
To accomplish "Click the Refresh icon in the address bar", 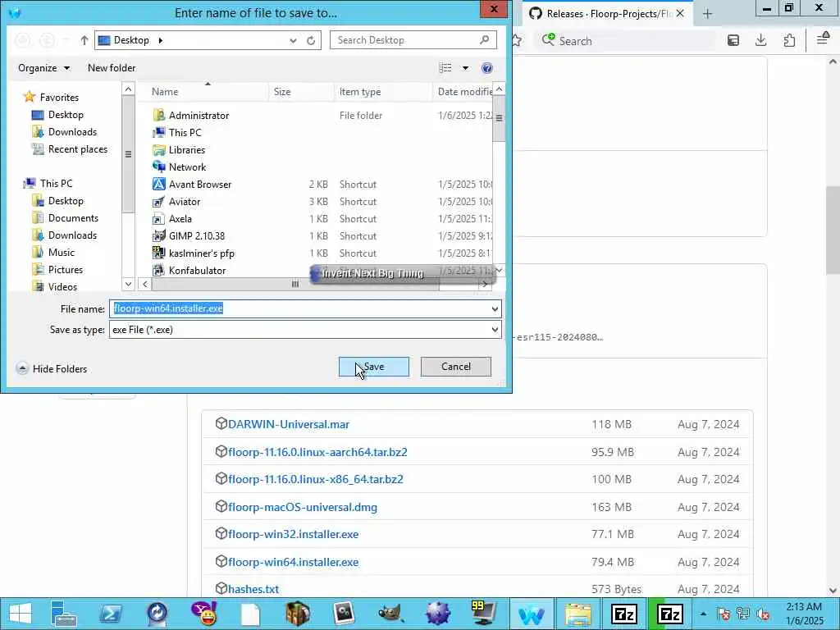I will coord(311,41).
